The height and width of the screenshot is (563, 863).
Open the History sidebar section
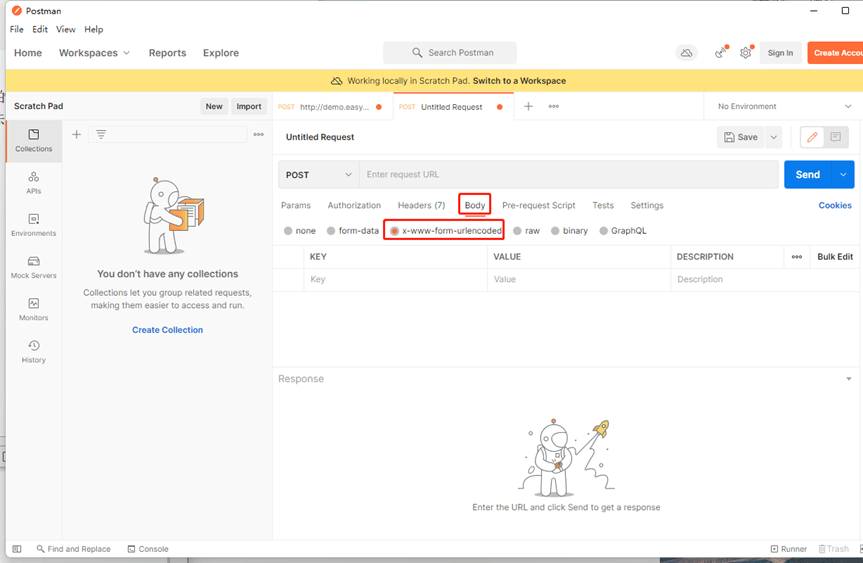[34, 352]
